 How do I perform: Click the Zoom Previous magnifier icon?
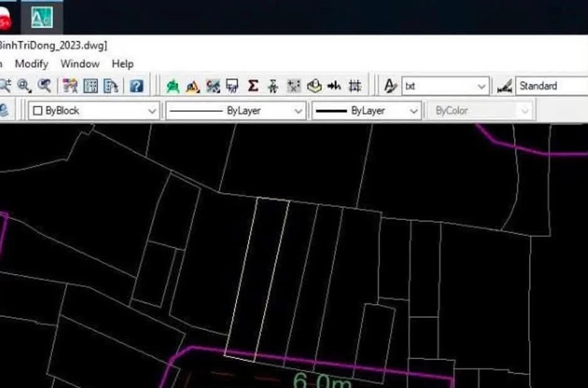pos(45,86)
